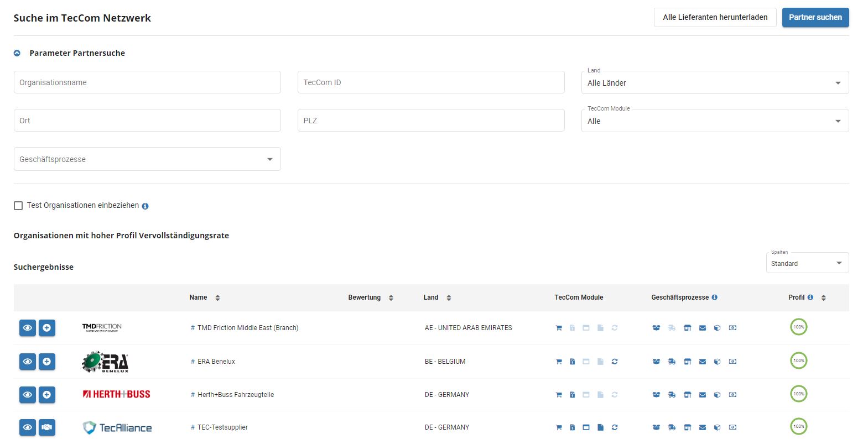Image resolution: width=868 pixels, height=439 pixels.
Task: Click money bill icon in TMD Friction row
Action: click(732, 328)
